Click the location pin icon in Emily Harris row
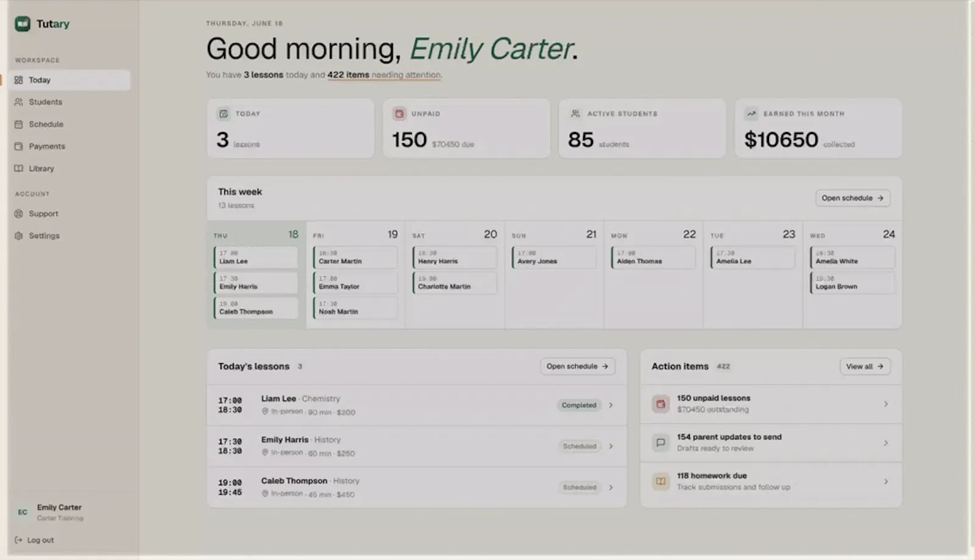 [x=265, y=453]
